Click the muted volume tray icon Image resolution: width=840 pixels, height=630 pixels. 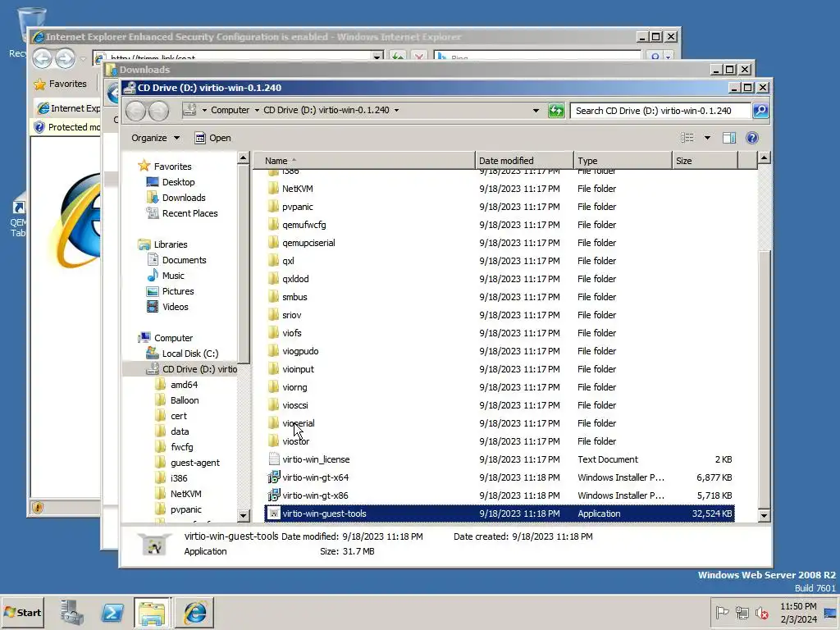(x=761, y=612)
